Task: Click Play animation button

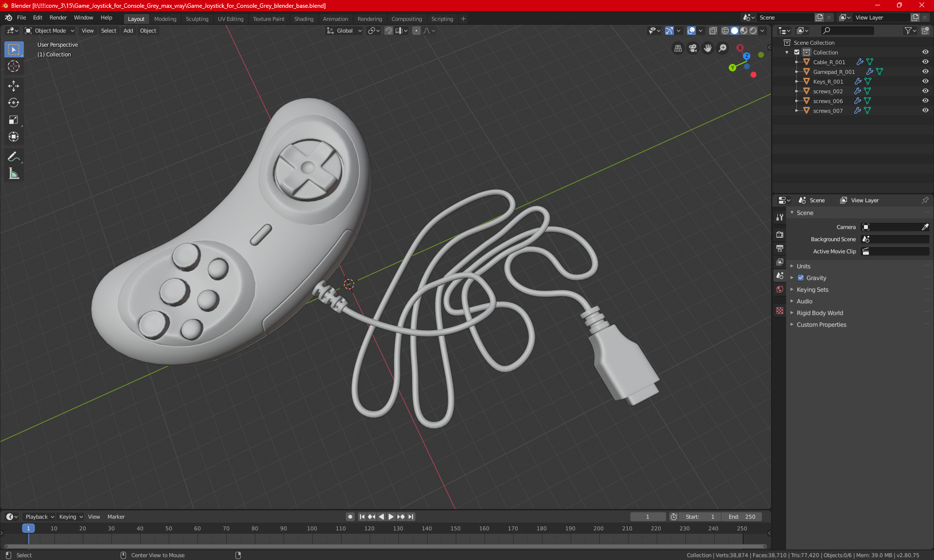Action: pos(391,517)
